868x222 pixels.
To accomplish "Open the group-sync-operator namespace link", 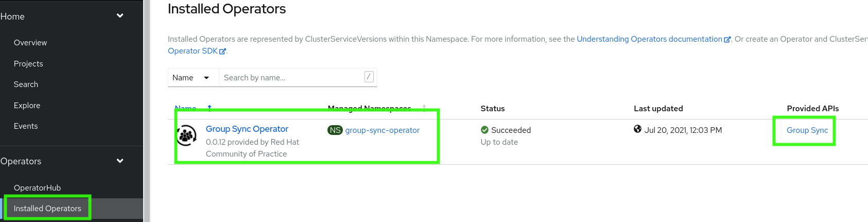I will coord(383,130).
